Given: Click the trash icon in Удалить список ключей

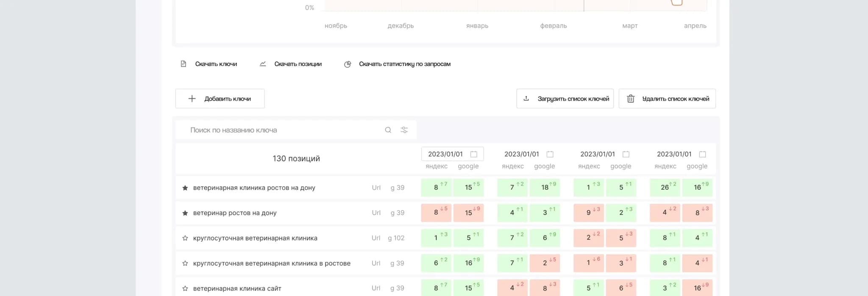Looking at the screenshot, I should [x=631, y=99].
